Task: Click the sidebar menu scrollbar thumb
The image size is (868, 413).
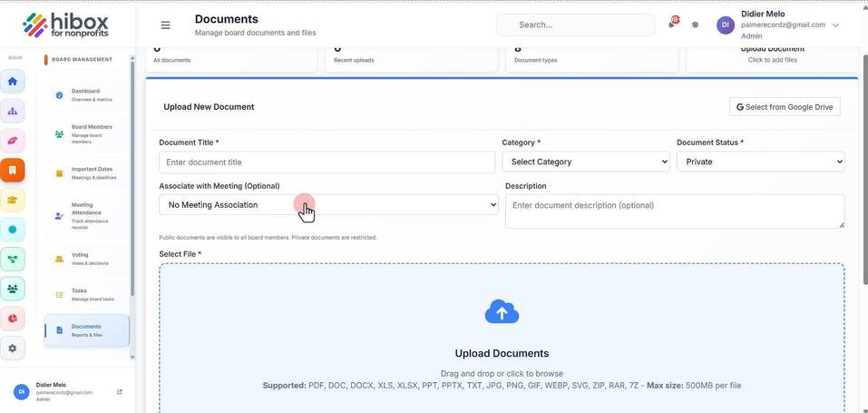Action: [132, 177]
